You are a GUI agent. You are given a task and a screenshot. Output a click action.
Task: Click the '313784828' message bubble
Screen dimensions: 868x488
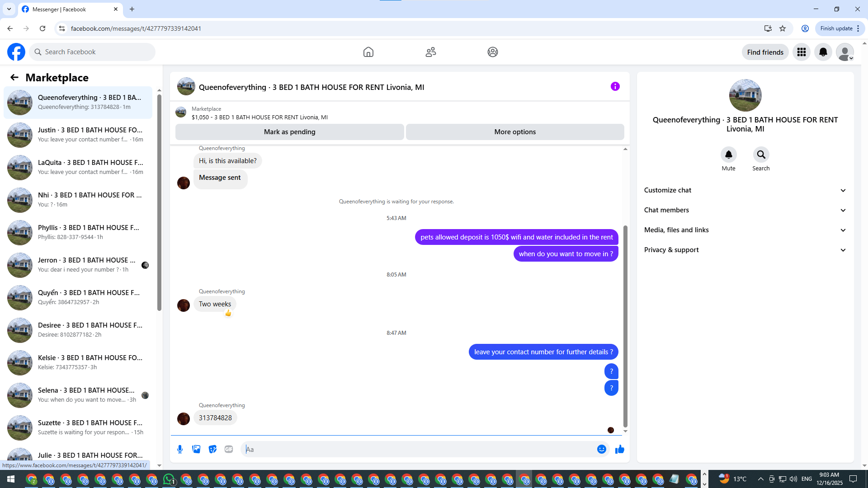tap(215, 418)
